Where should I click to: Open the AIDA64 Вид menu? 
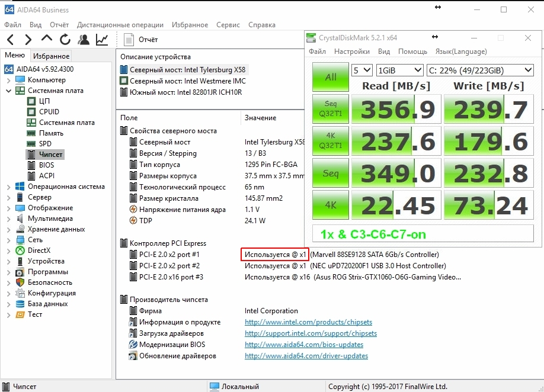coord(36,25)
